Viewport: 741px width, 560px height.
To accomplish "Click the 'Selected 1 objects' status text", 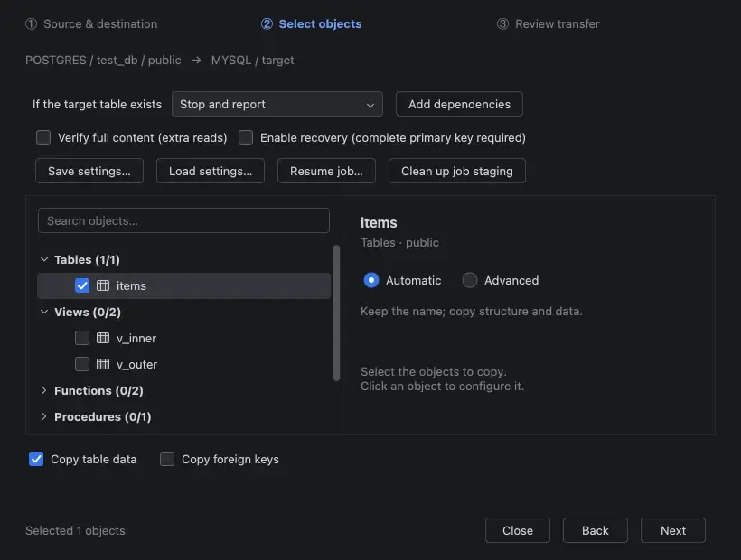I will coord(75,530).
